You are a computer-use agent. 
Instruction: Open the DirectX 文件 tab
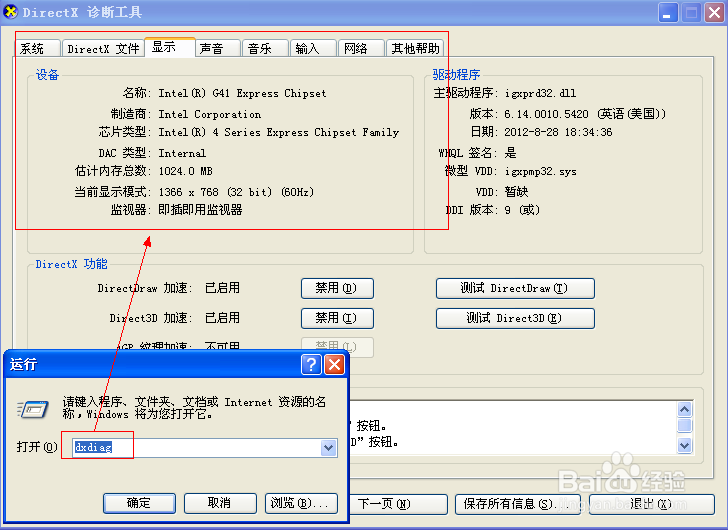pos(103,48)
